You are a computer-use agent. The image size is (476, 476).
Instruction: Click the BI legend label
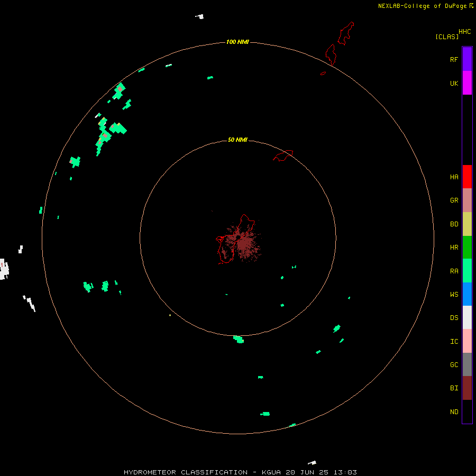454,388
